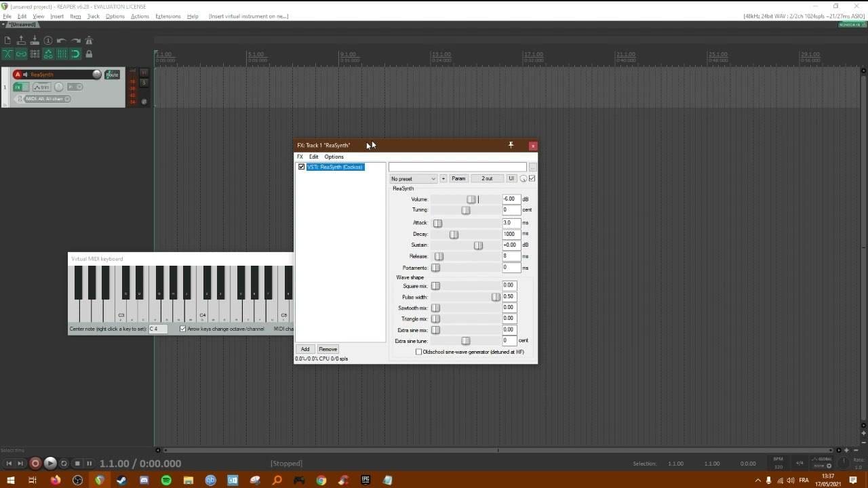Open Options menu in FX window
The width and height of the screenshot is (868, 488).
(334, 157)
